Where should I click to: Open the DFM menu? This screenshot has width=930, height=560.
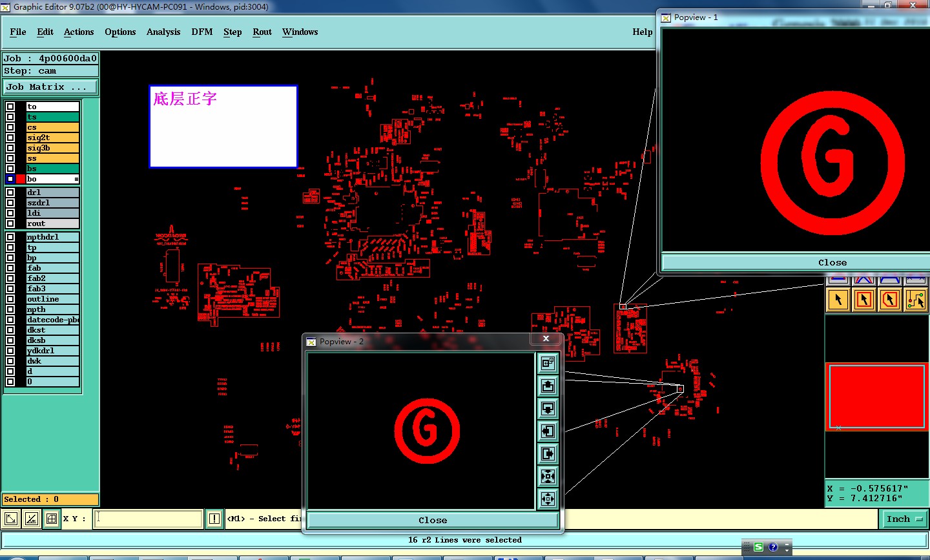(x=202, y=32)
